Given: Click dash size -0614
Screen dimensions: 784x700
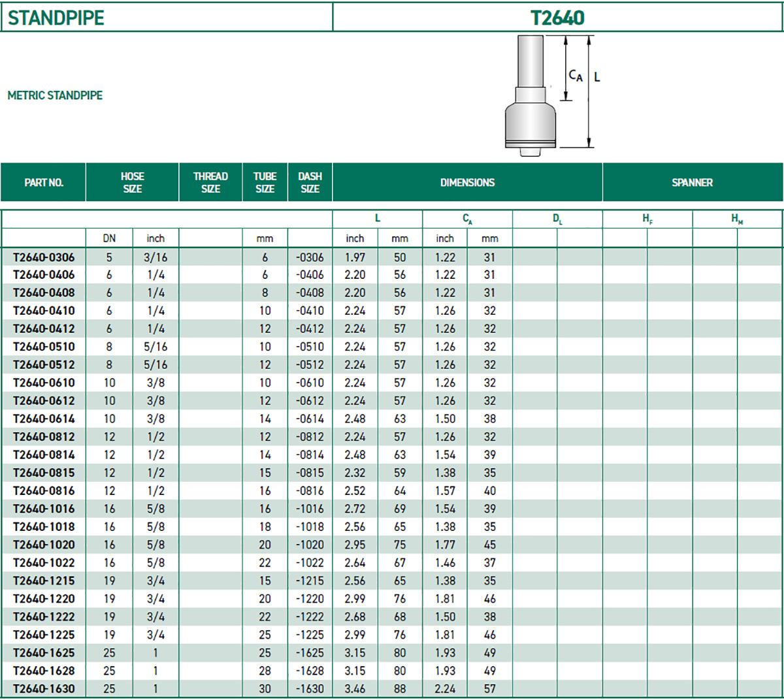Looking at the screenshot, I should [x=310, y=419].
